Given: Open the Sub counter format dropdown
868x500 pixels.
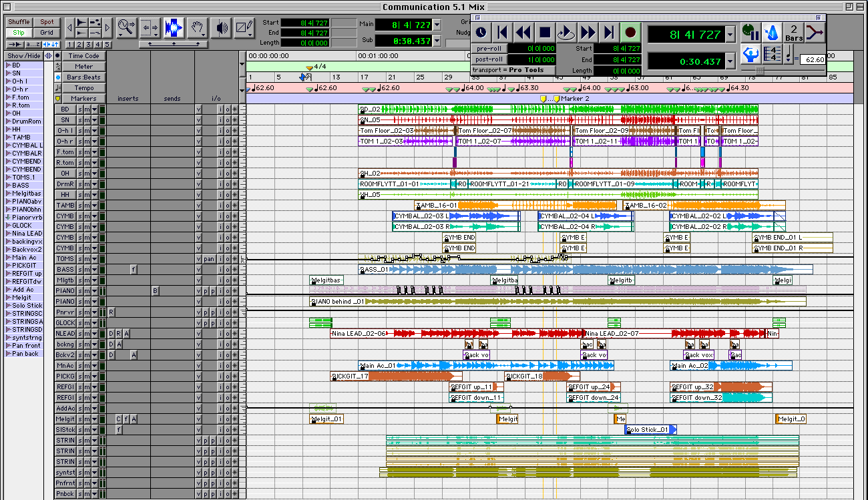Looking at the screenshot, I should click(437, 40).
